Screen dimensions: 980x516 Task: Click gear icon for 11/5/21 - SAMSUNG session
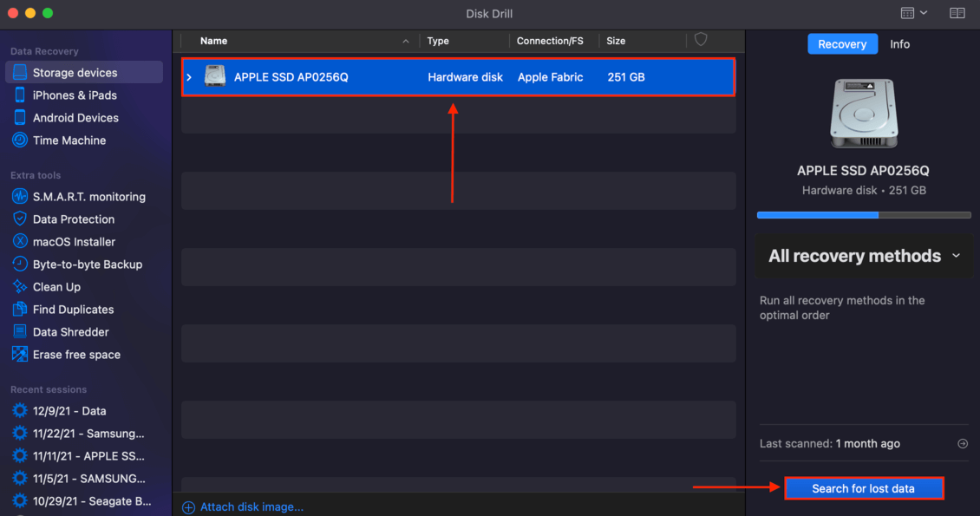20,478
